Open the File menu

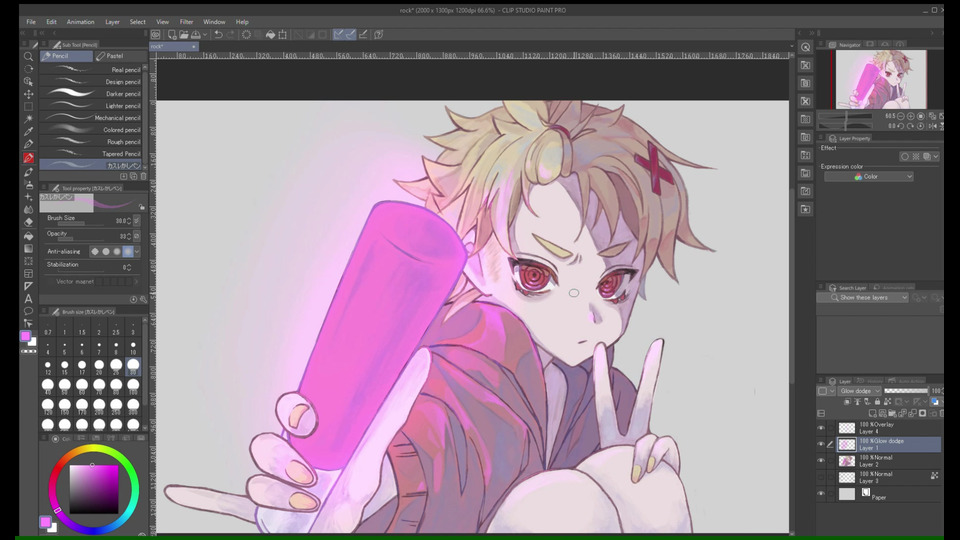pyautogui.click(x=31, y=22)
